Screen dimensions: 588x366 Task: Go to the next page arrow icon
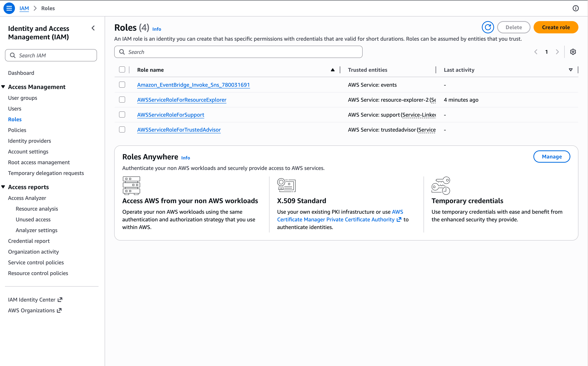(557, 52)
